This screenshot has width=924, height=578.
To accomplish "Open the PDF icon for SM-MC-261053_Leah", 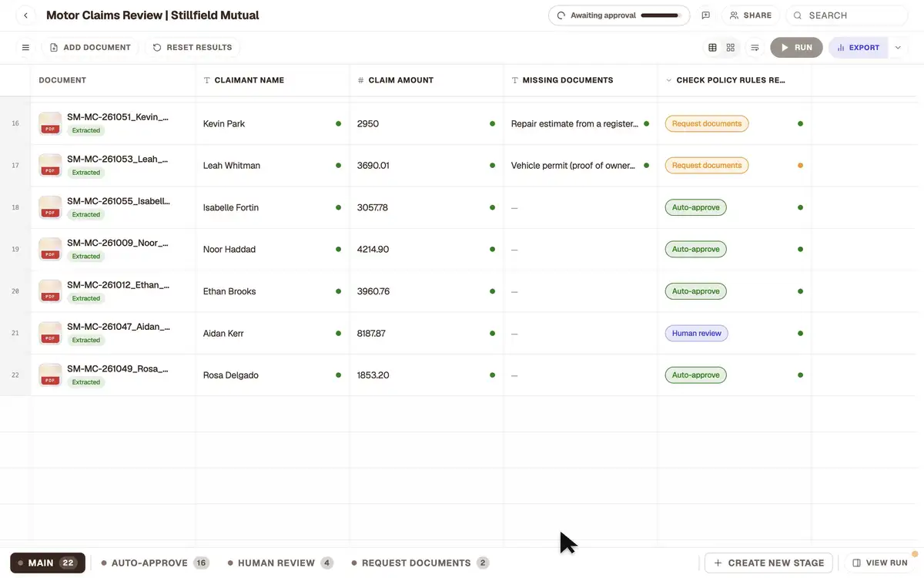I will click(50, 166).
